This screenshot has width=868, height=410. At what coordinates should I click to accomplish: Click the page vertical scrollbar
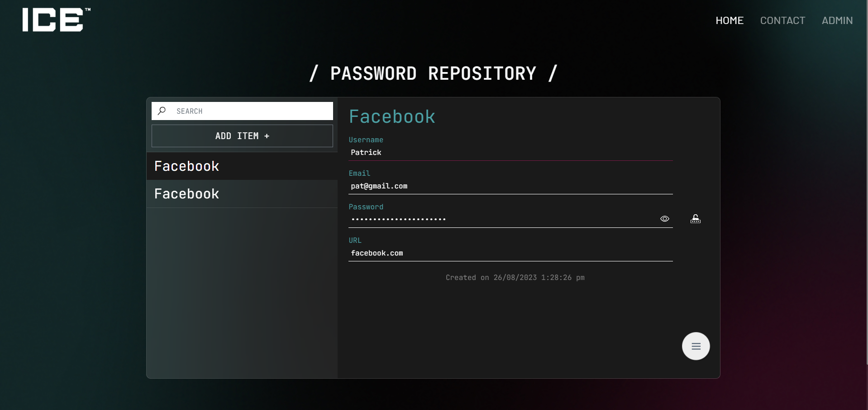(866, 181)
